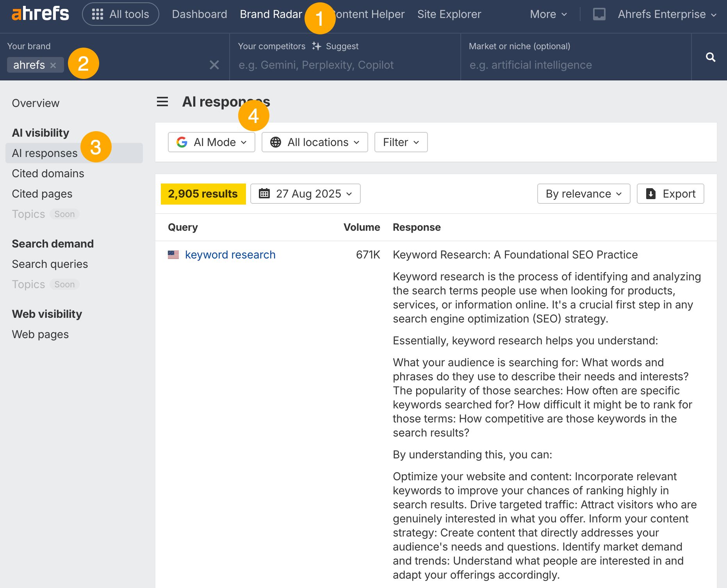727x588 pixels.
Task: Click the Suggest sparkle icon for competitors
Action: 316,46
